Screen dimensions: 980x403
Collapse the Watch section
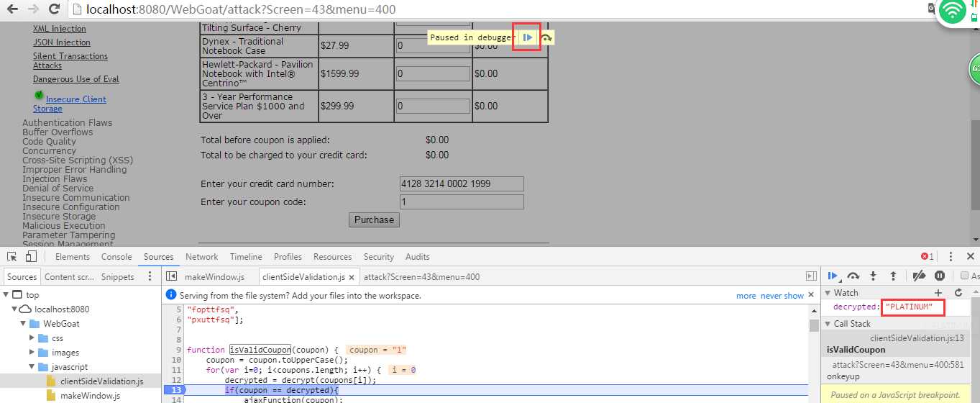[x=828, y=293]
